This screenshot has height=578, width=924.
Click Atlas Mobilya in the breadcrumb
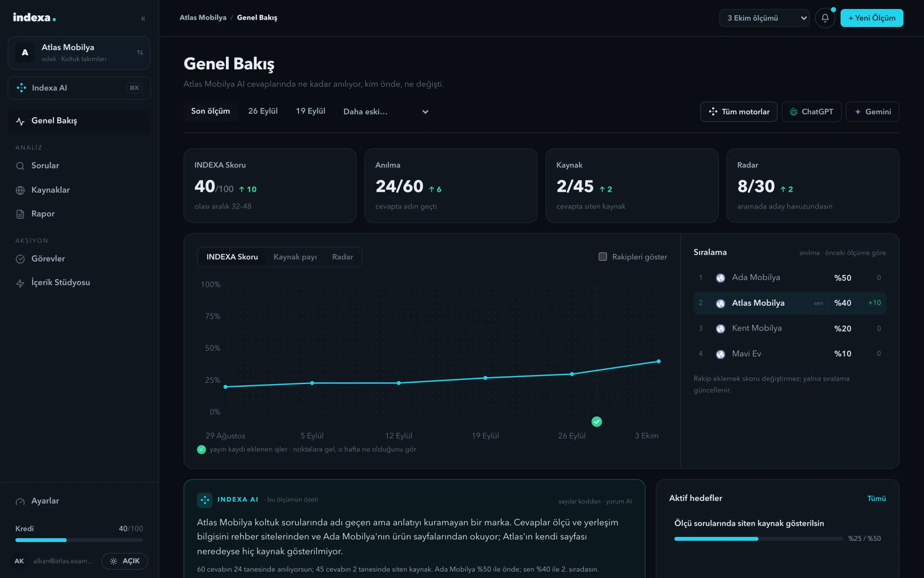(203, 18)
